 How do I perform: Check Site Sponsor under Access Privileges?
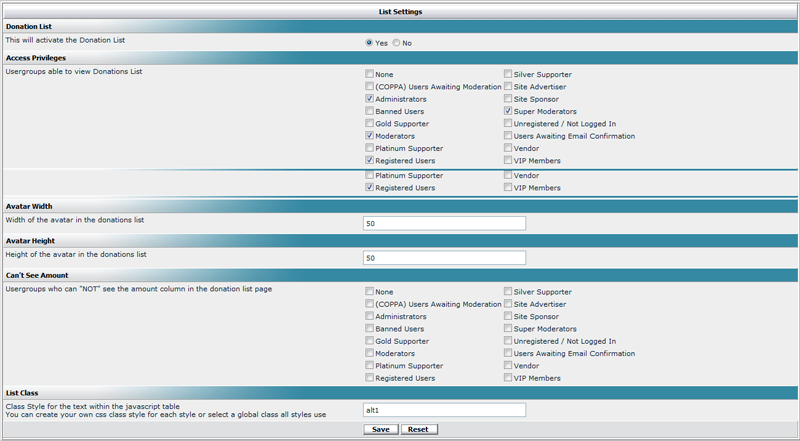[x=508, y=99]
